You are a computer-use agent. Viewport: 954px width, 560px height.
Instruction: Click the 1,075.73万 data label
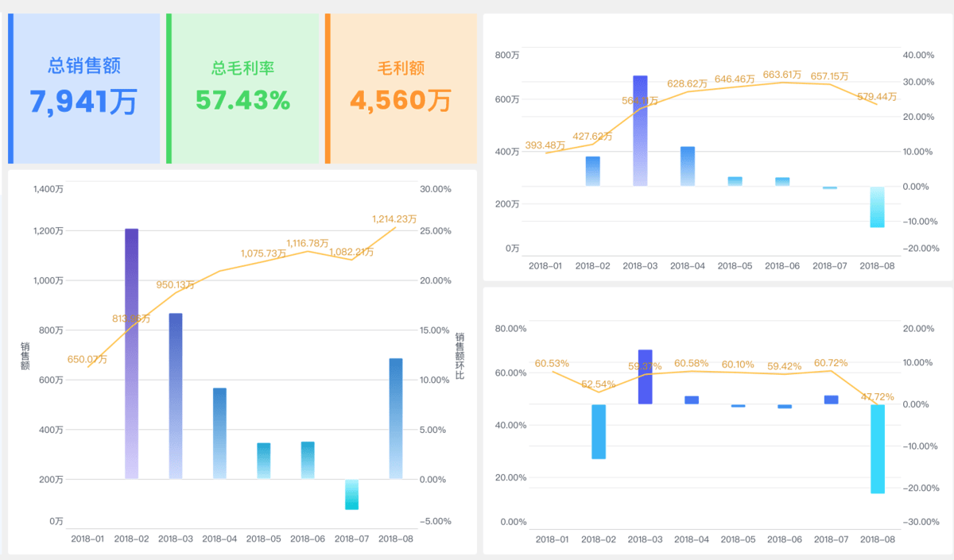(x=263, y=253)
